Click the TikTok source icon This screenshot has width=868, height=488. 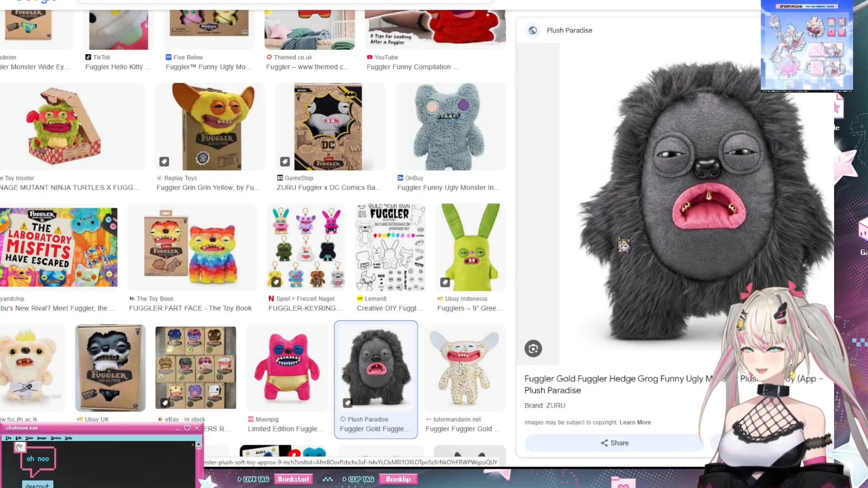click(88, 57)
